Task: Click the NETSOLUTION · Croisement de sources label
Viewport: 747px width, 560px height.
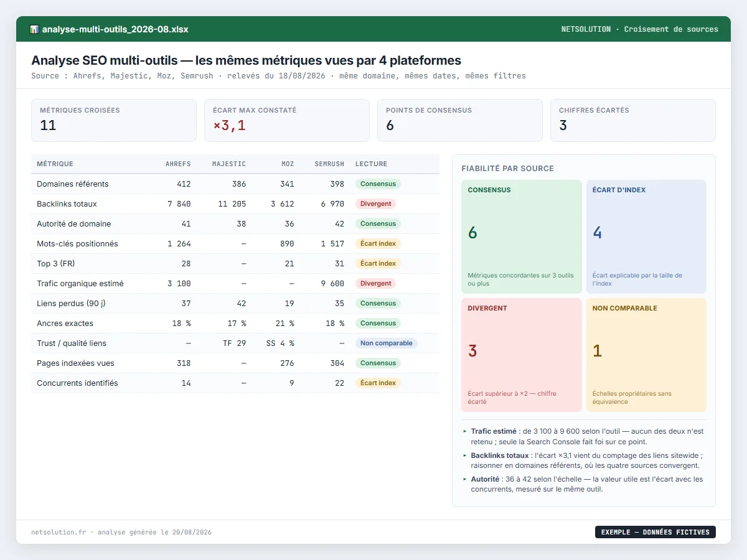Action: (639, 29)
